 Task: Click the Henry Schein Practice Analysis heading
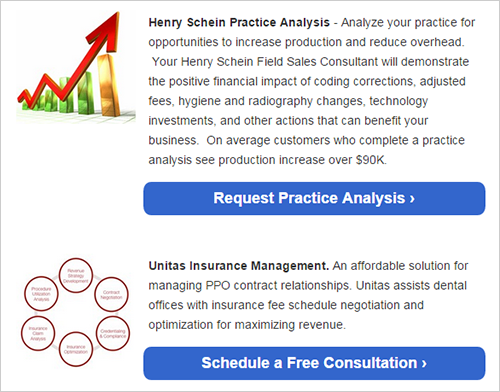tap(239, 23)
